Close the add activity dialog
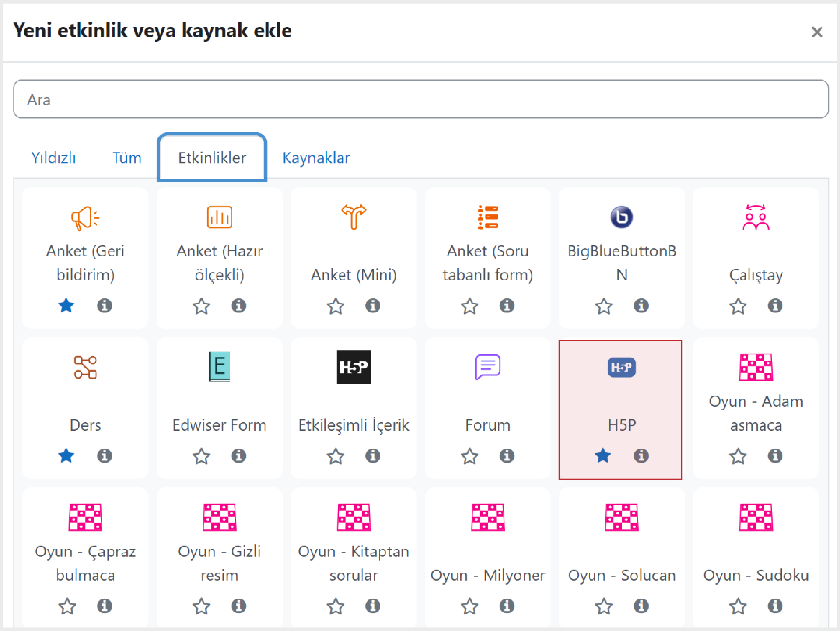The image size is (840, 631). pyautogui.click(x=816, y=32)
